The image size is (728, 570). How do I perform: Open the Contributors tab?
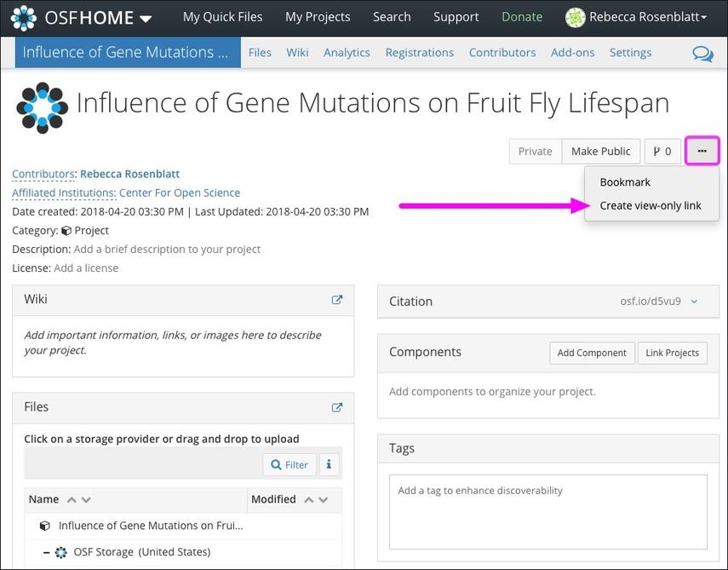click(x=502, y=53)
